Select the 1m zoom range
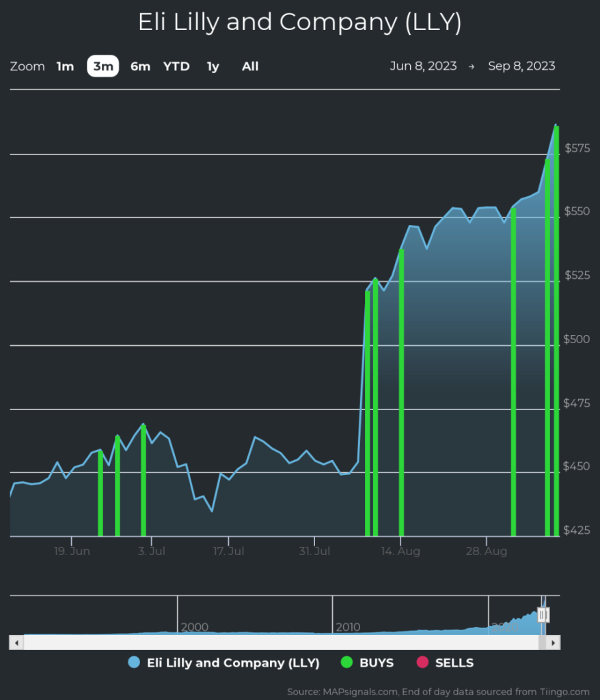The width and height of the screenshot is (600, 700). [x=65, y=66]
